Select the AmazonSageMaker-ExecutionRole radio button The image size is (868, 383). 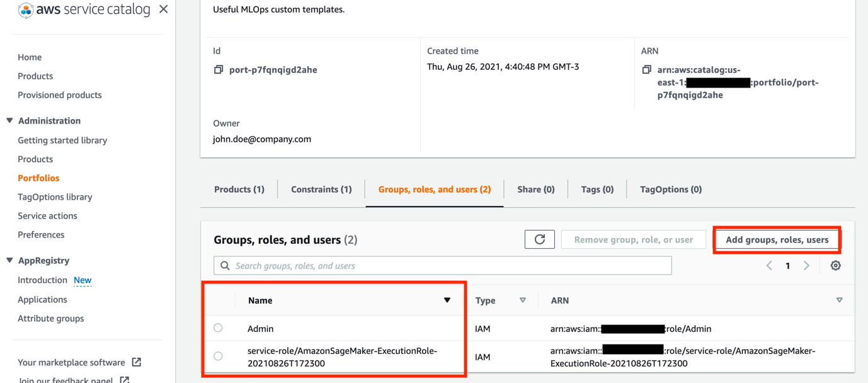218,357
